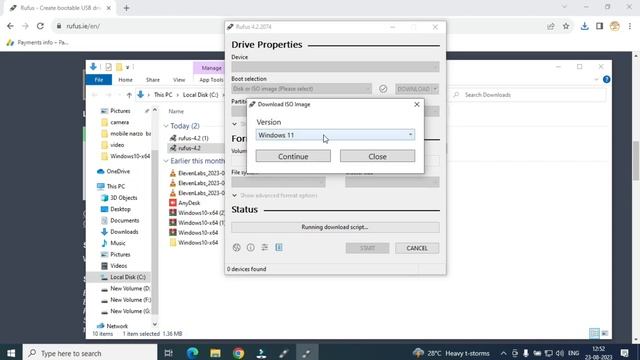Collapse the Today (2) group in Explorer

click(166, 126)
